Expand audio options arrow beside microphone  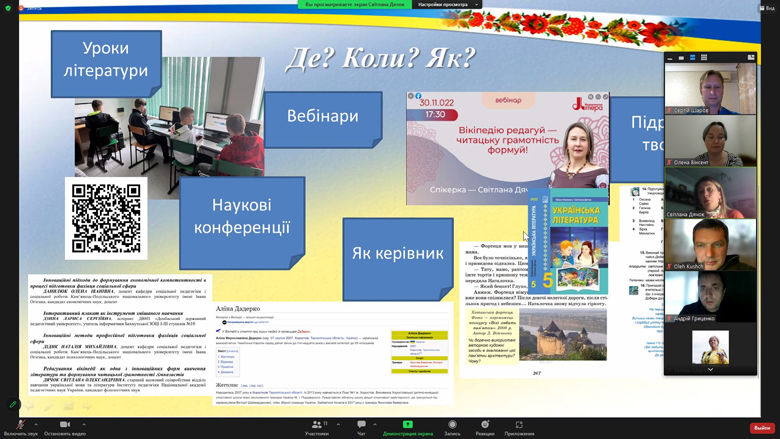click(x=36, y=423)
